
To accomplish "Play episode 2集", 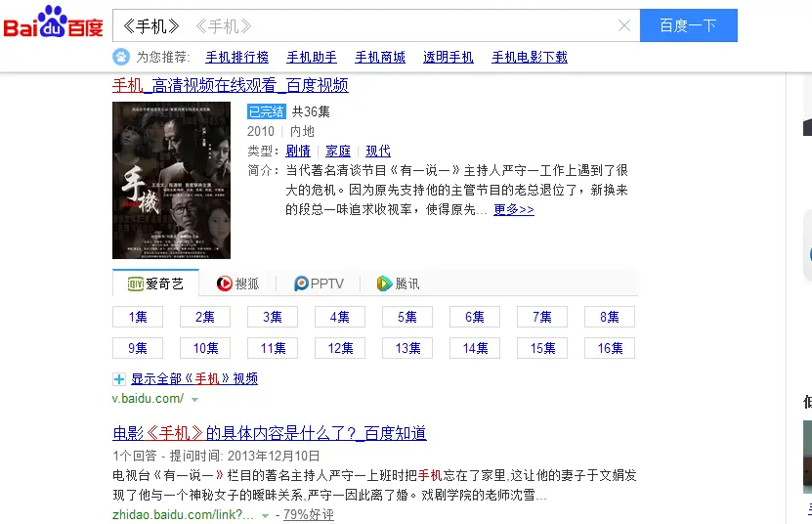I will click(205, 317).
